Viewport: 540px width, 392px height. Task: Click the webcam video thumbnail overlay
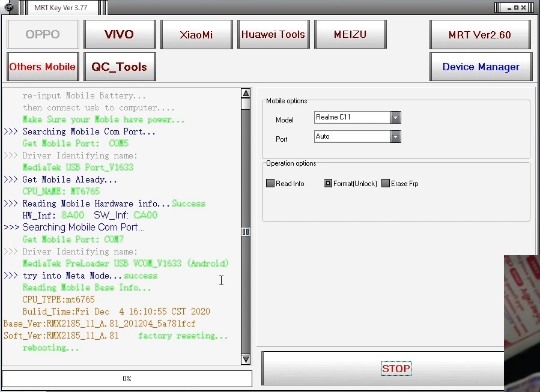click(522, 323)
